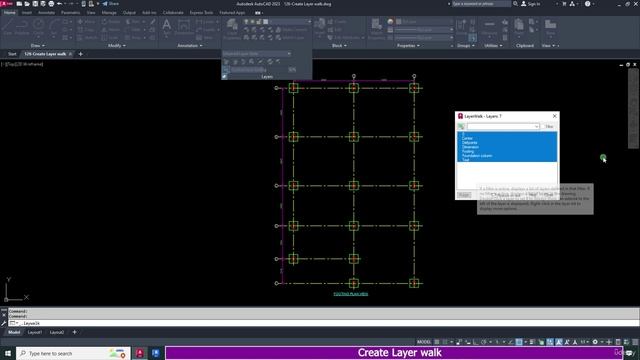
Task: Toggle the MODEL space button in status bar
Action: pyautogui.click(x=424, y=342)
